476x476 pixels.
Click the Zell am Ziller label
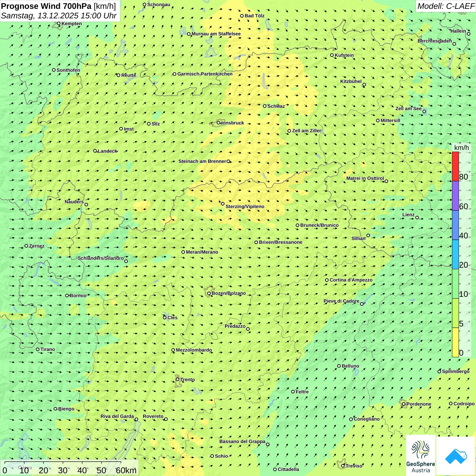307,131
